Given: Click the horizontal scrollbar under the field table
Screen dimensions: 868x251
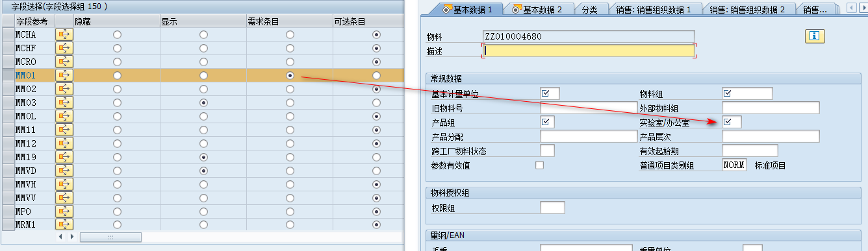Looking at the screenshot, I should click(x=110, y=237).
